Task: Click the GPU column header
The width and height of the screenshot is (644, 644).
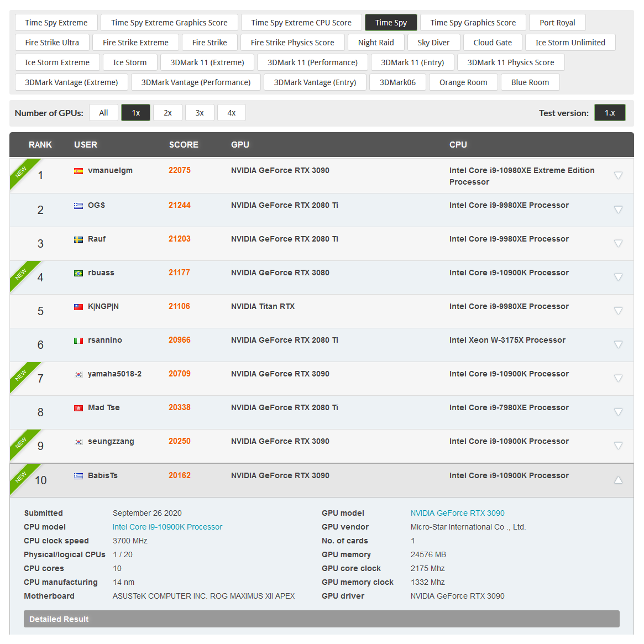Action: (x=240, y=145)
